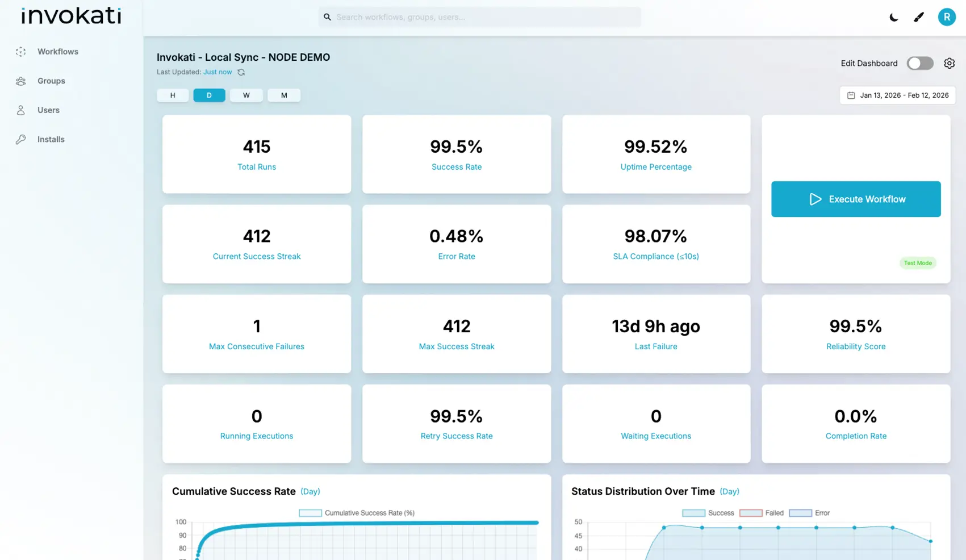Open dashboard settings via gear icon
The width and height of the screenshot is (966, 560).
coord(949,63)
